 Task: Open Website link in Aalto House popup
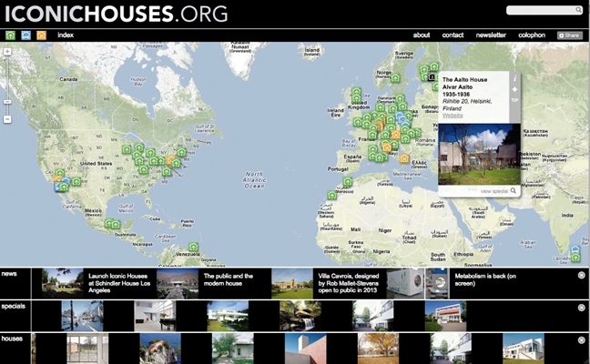coord(453,116)
